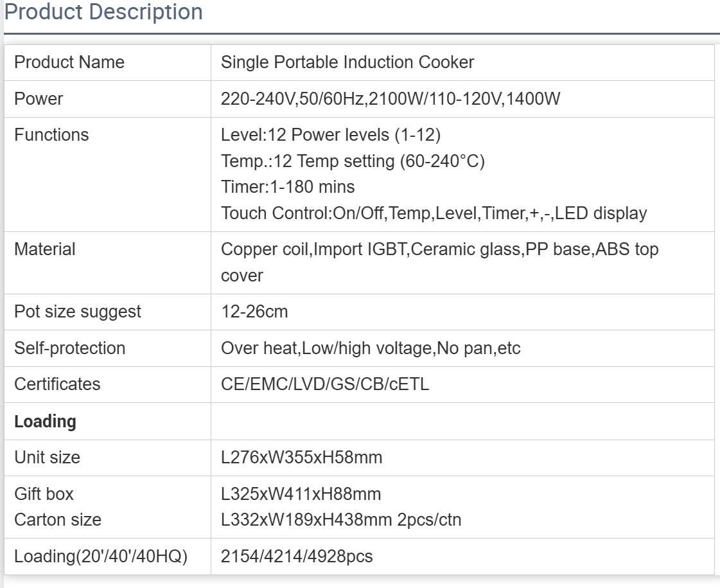Click the Functions row label
This screenshot has height=588, width=720.
[51, 135]
